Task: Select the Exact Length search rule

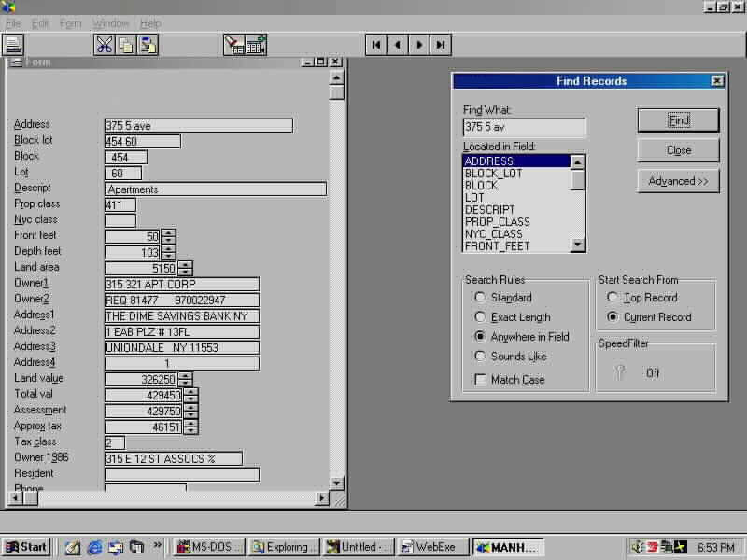Action: 480,317
